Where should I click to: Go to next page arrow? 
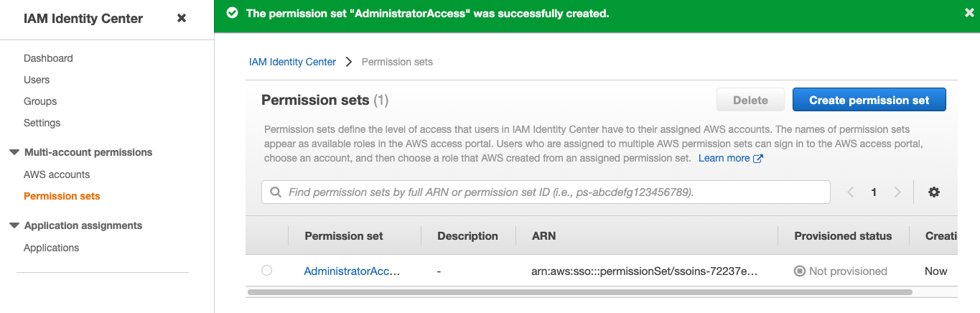(x=897, y=192)
